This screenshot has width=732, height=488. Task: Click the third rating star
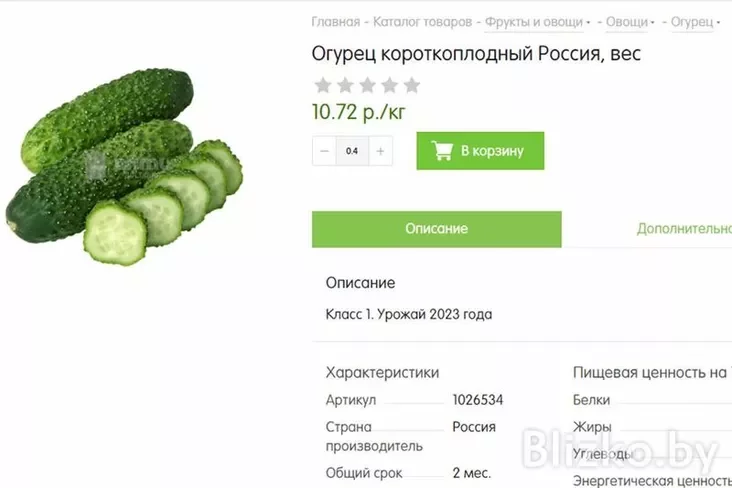tap(367, 85)
